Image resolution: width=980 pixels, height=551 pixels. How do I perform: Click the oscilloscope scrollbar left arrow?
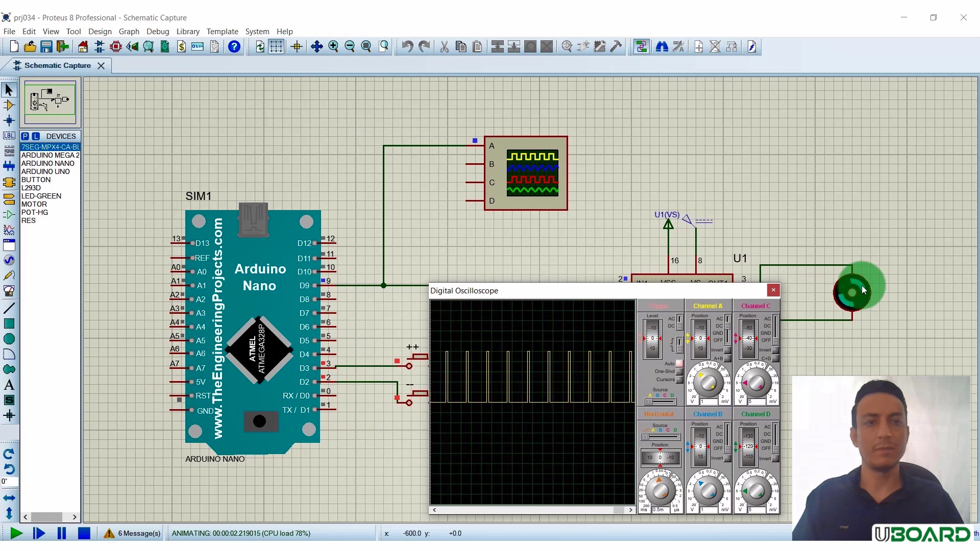tap(434, 510)
